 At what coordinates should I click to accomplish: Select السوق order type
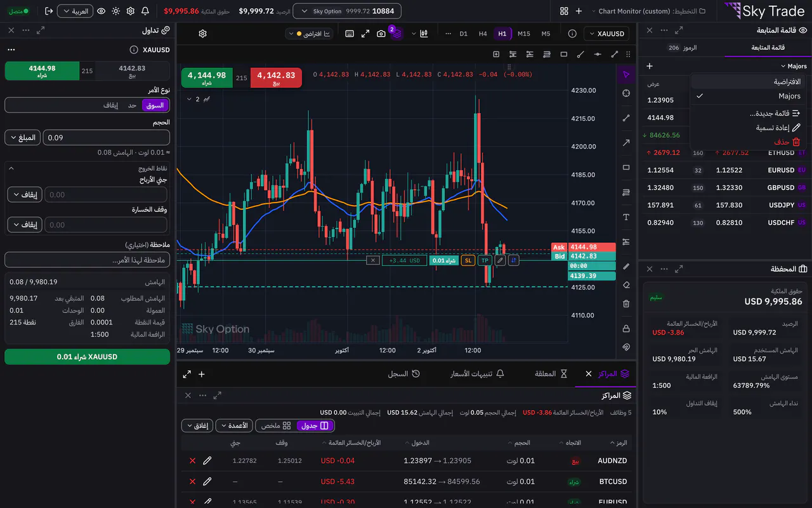[155, 105]
